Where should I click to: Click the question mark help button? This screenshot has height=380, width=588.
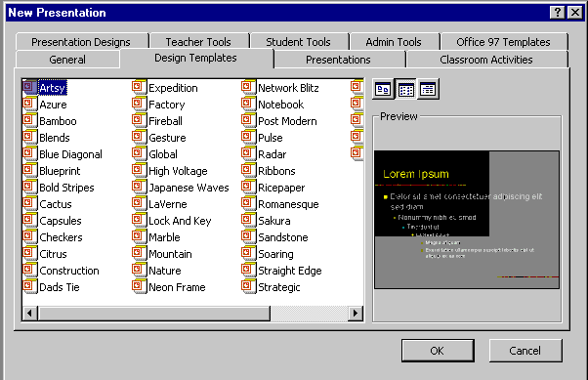tap(558, 13)
